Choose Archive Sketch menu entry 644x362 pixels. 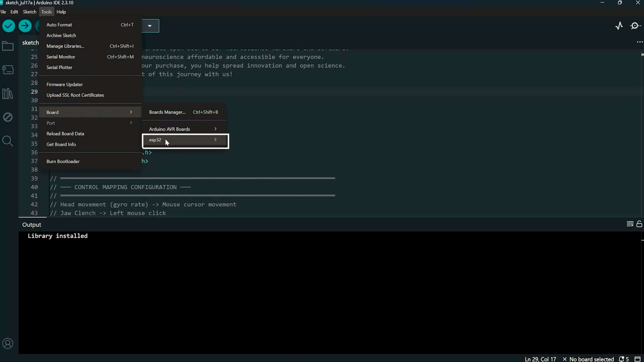click(x=90, y=35)
